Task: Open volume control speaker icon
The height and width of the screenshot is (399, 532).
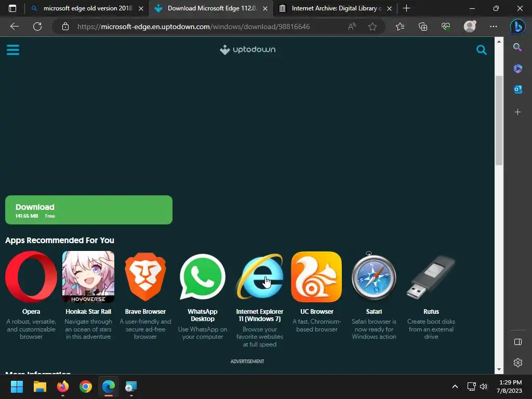Action: click(x=484, y=387)
